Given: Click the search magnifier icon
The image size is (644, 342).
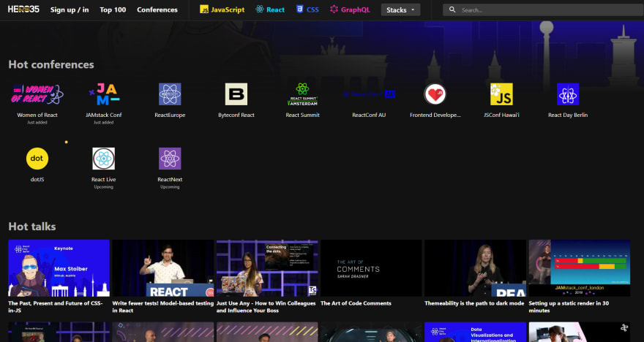Looking at the screenshot, I should tap(452, 9).
